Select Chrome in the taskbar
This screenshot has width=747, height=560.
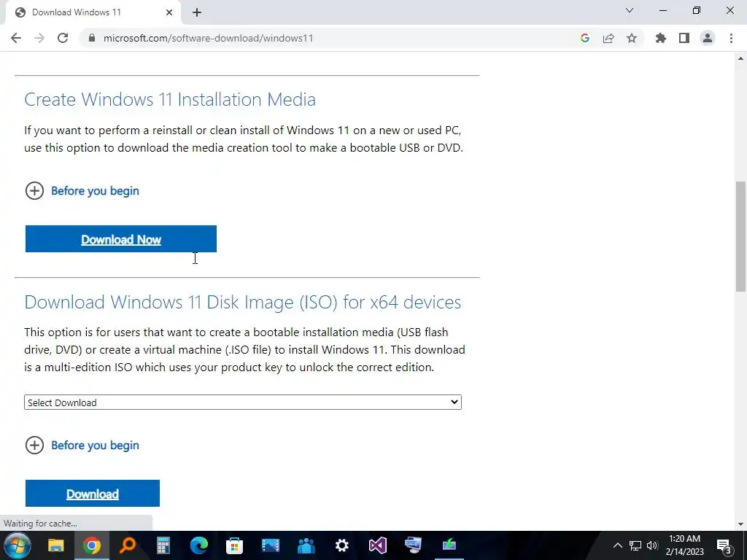(91, 545)
